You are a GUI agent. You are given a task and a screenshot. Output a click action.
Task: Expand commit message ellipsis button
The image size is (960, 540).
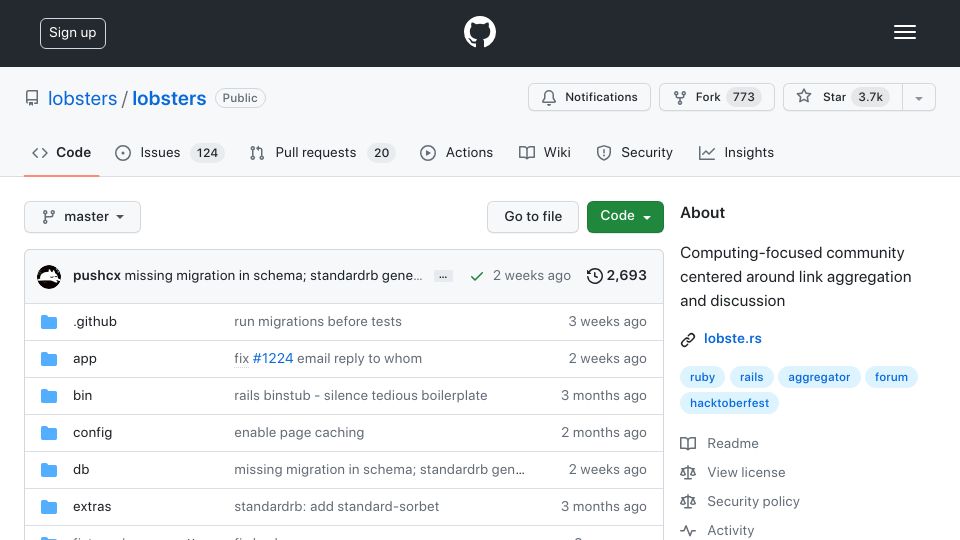443,277
